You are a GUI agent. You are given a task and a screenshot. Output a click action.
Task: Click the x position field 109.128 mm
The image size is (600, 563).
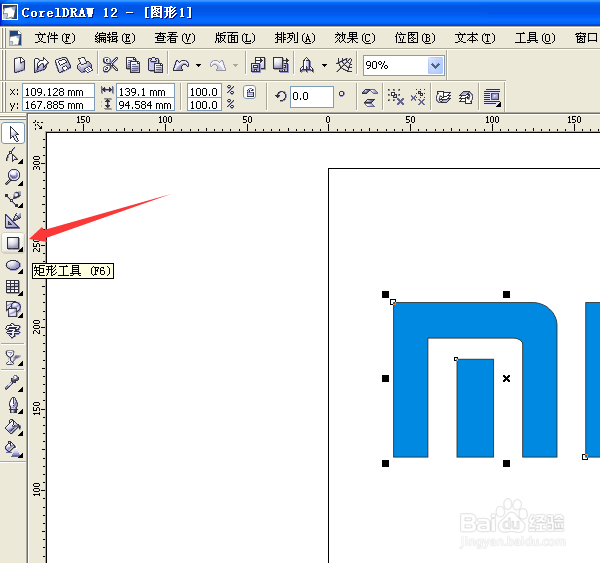[x=59, y=92]
